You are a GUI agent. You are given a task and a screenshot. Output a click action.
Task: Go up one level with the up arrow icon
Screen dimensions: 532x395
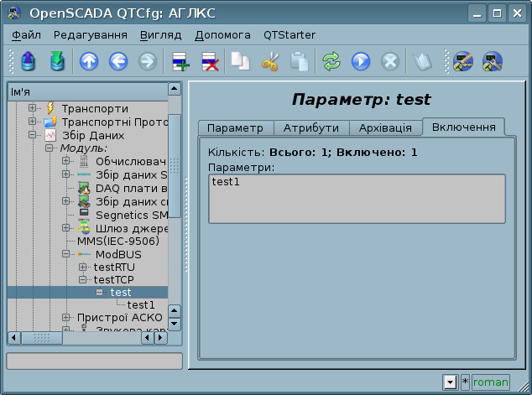tap(88, 61)
